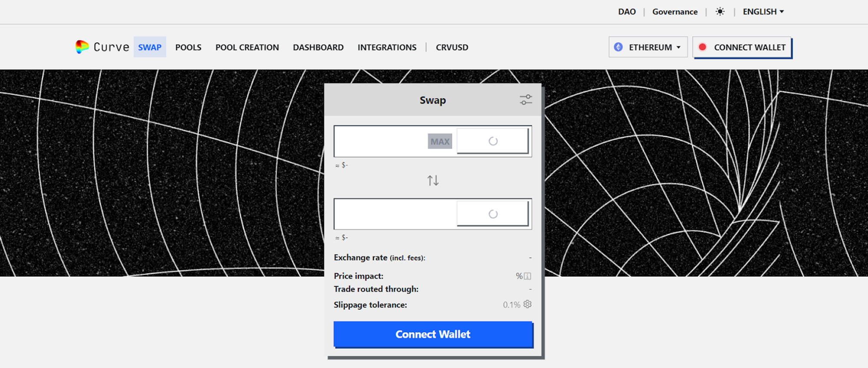Open slippage tolerance gear settings
Screen dimensions: 868x368
pyautogui.click(x=527, y=304)
